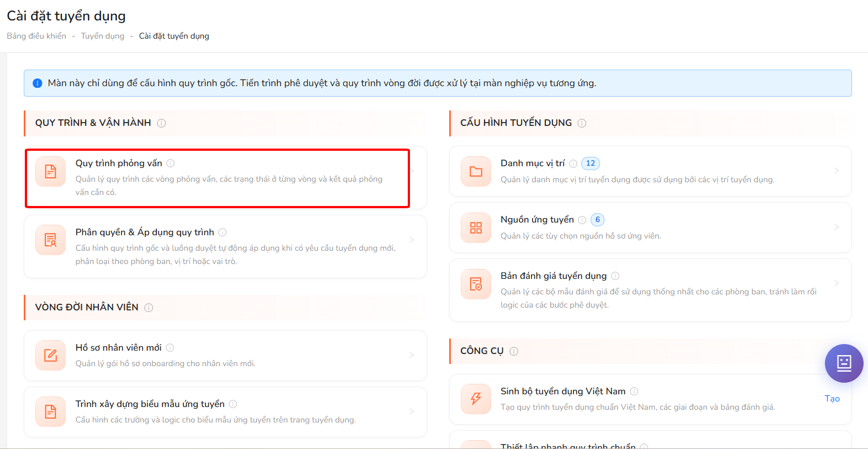Go to Bảng điều khiển breadcrumb
This screenshot has width=868, height=449.
[36, 36]
